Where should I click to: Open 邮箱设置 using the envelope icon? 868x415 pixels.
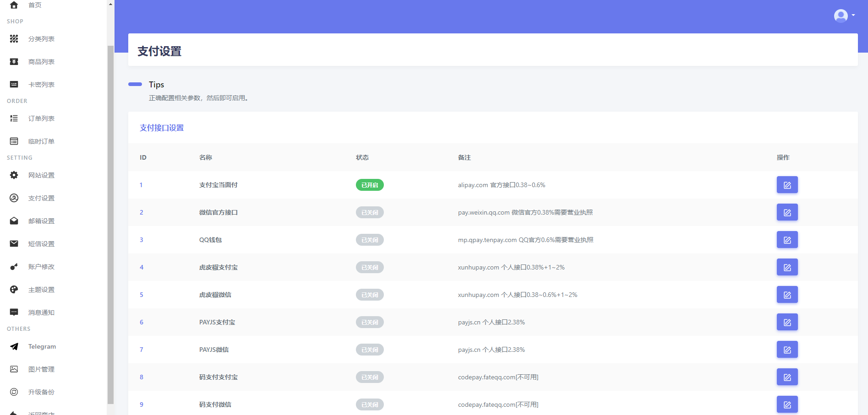(x=14, y=221)
